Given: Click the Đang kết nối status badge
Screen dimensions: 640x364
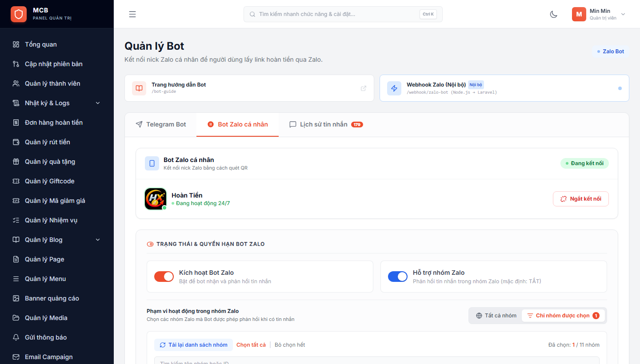Looking at the screenshot, I should pos(584,163).
